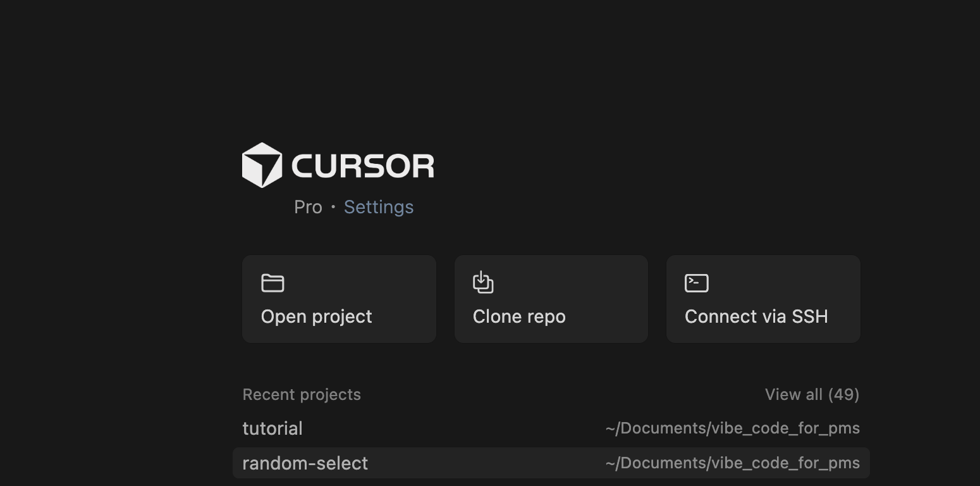Screen dimensions: 980x486
Task: Open a project using the Open project card
Action: (x=339, y=299)
